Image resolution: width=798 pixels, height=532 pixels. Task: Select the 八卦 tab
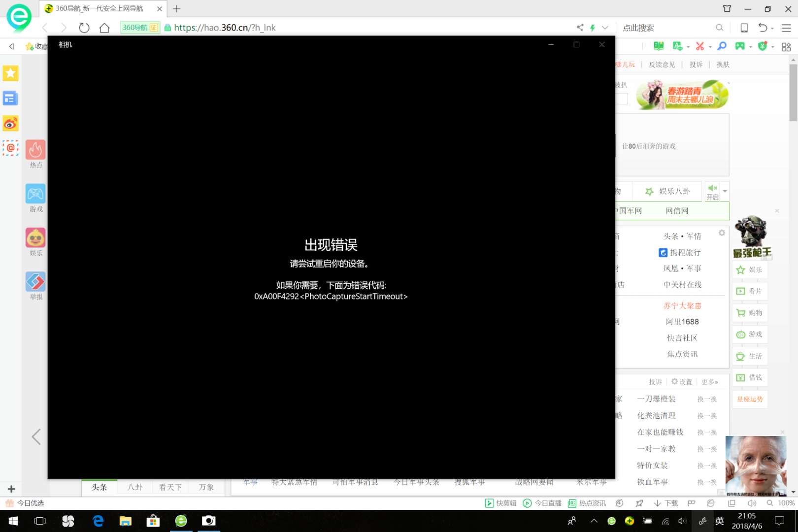click(135, 487)
